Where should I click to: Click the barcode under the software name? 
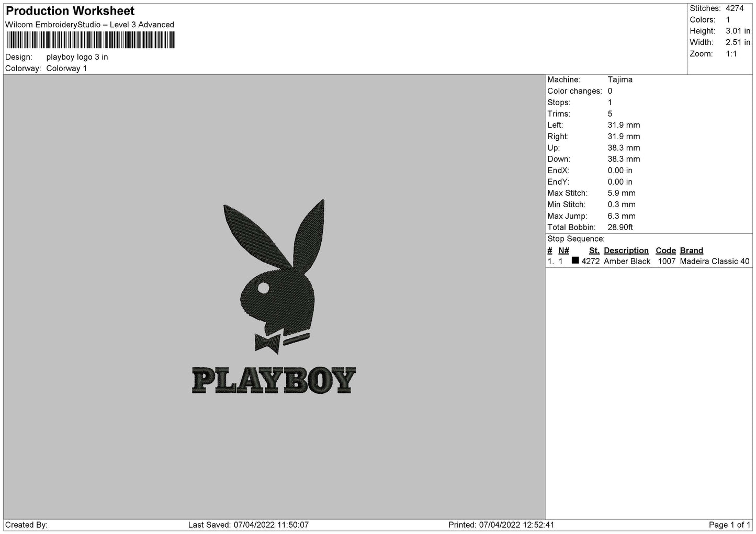(x=91, y=40)
